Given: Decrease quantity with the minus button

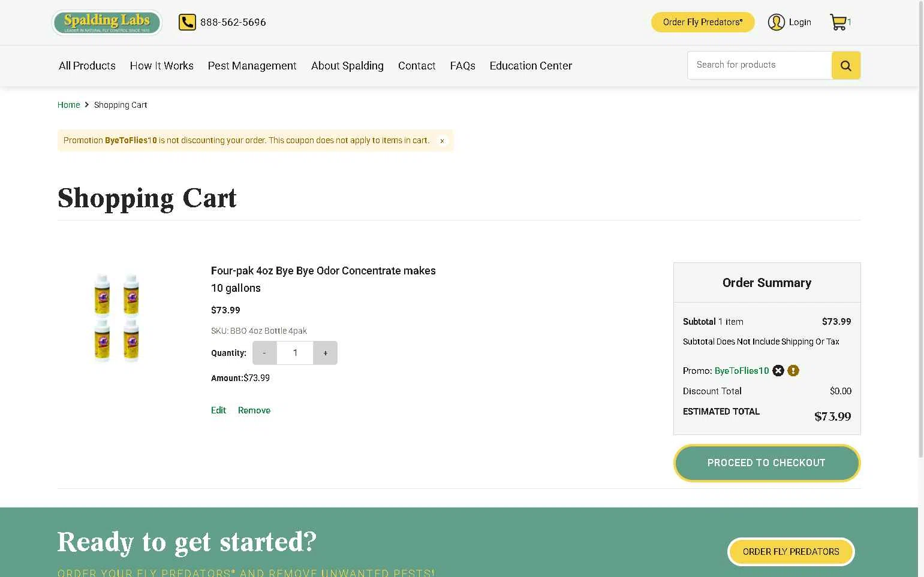Looking at the screenshot, I should coord(264,353).
